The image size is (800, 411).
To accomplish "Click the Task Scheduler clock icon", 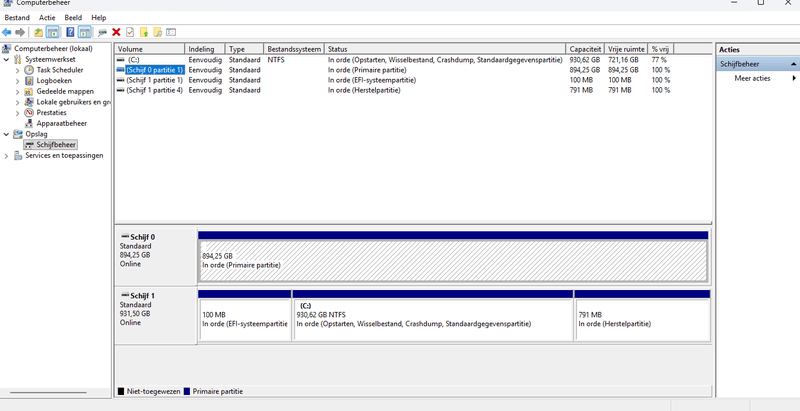I will point(30,70).
